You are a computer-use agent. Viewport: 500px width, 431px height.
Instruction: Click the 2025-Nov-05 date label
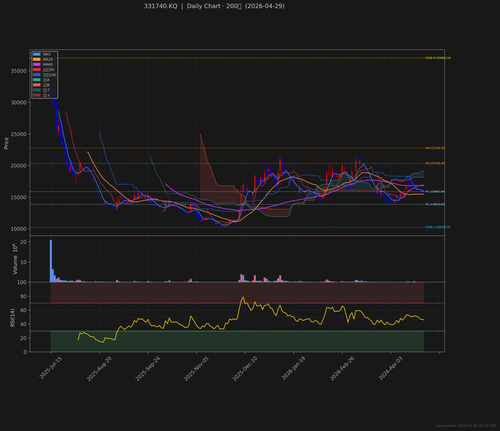coord(196,369)
